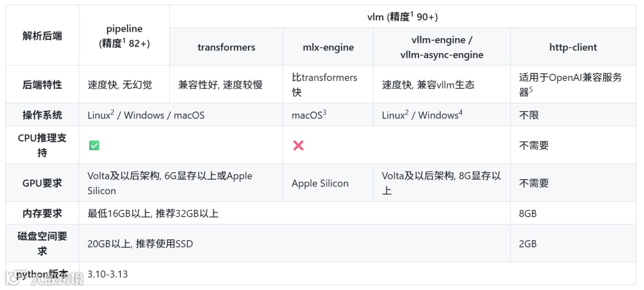Click the 后端特性 row label

coord(42,85)
